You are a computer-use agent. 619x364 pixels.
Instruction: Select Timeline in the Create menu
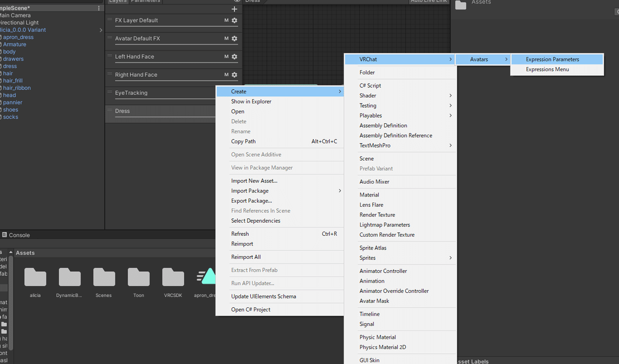pyautogui.click(x=400, y=314)
